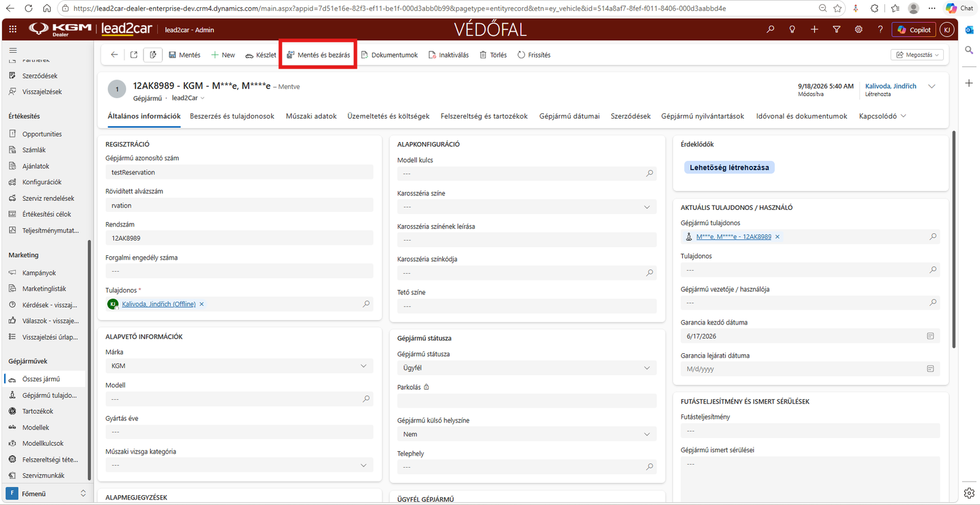This screenshot has width=980, height=505.
Task: Click the search magnifier in the header
Action: (771, 29)
